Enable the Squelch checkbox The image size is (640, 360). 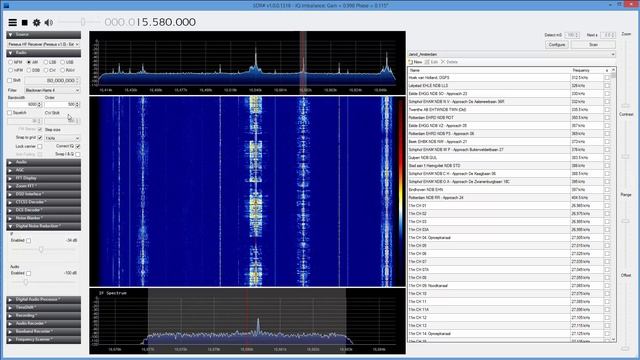[10, 113]
